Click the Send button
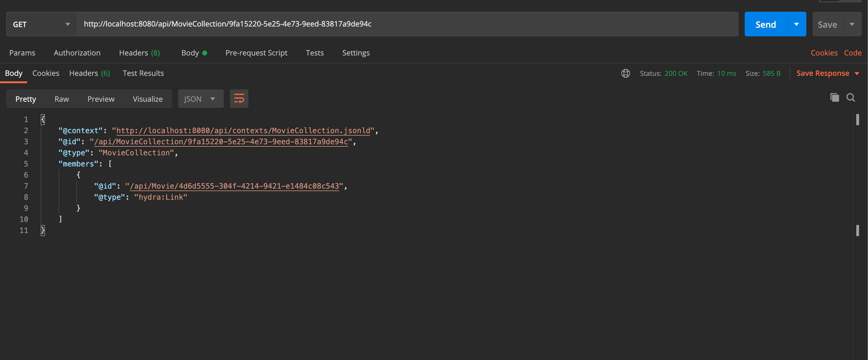Image resolution: width=868 pixels, height=360 pixels. [x=766, y=24]
